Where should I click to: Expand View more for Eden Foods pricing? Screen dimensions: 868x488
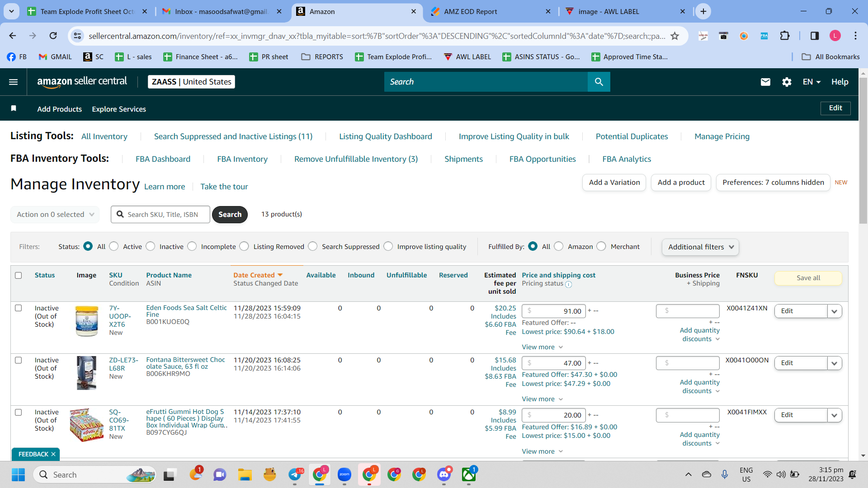tap(542, 347)
